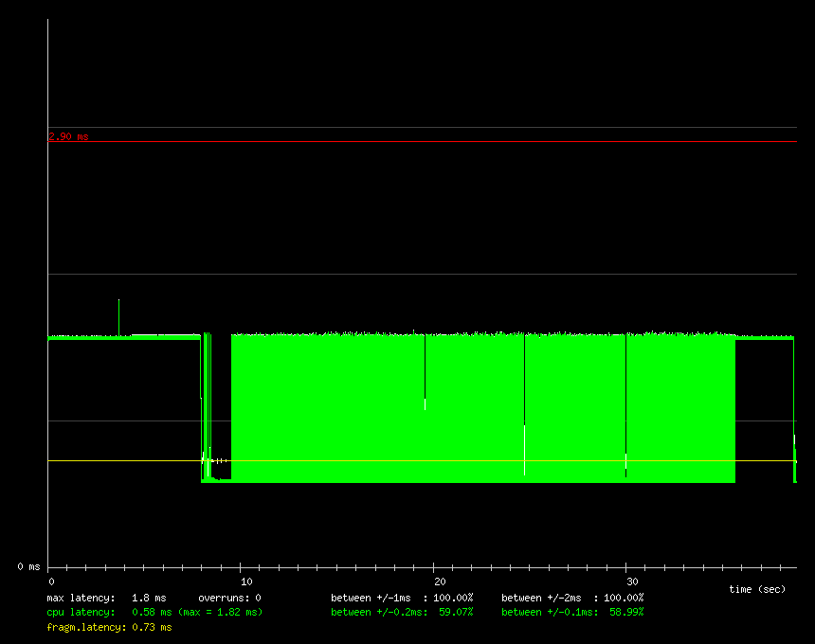
Task: Select the 30 second tick label
Action: [x=631, y=581]
